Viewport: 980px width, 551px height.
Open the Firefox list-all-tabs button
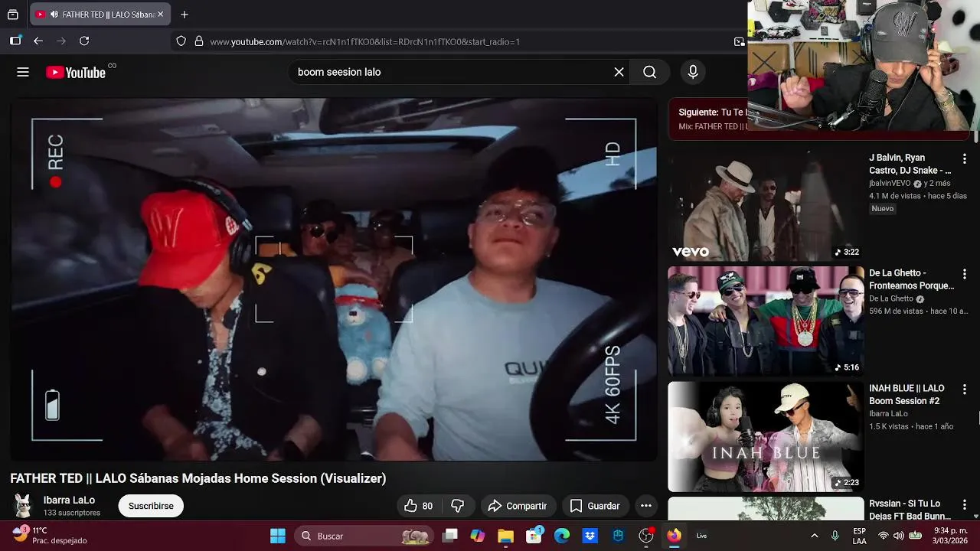(13, 15)
